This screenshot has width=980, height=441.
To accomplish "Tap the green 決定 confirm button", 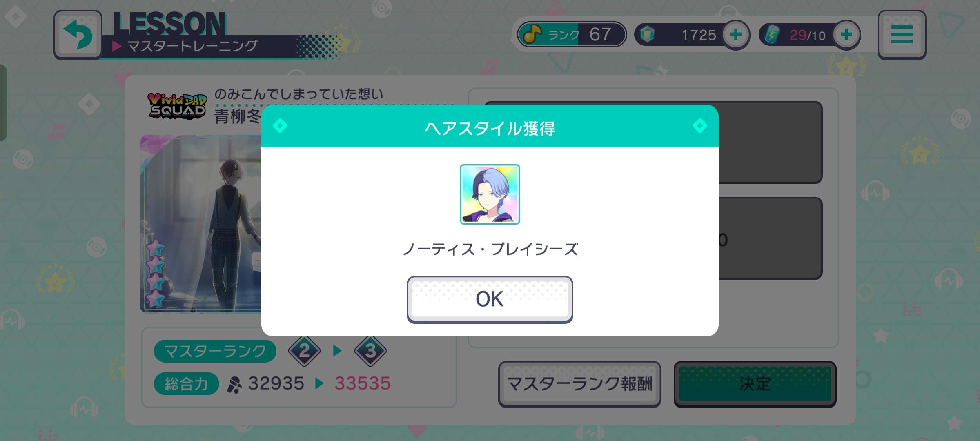I will pos(755,384).
